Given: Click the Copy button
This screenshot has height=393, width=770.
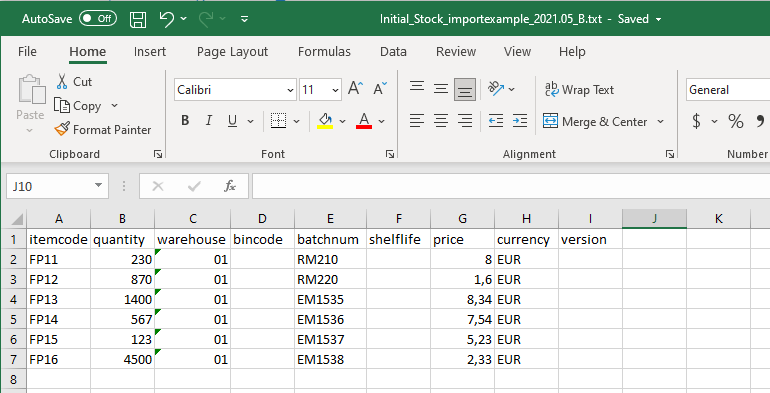Looking at the screenshot, I should 79,106.
